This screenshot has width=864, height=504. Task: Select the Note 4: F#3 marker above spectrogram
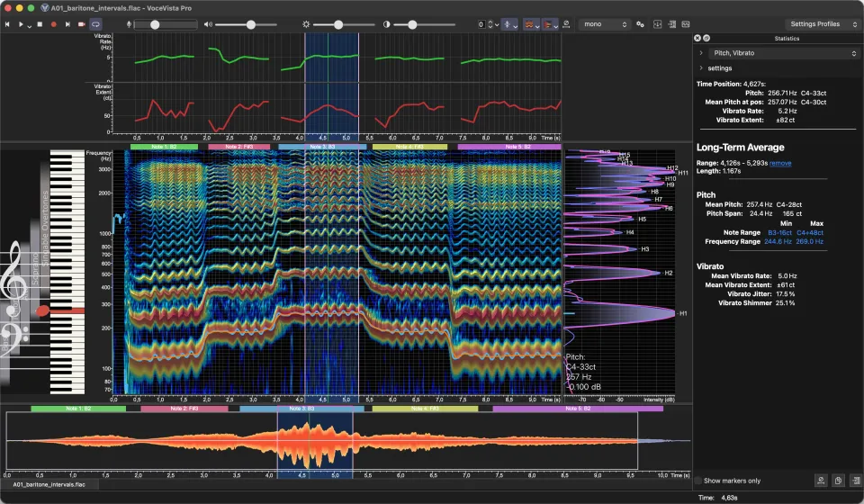(410, 147)
